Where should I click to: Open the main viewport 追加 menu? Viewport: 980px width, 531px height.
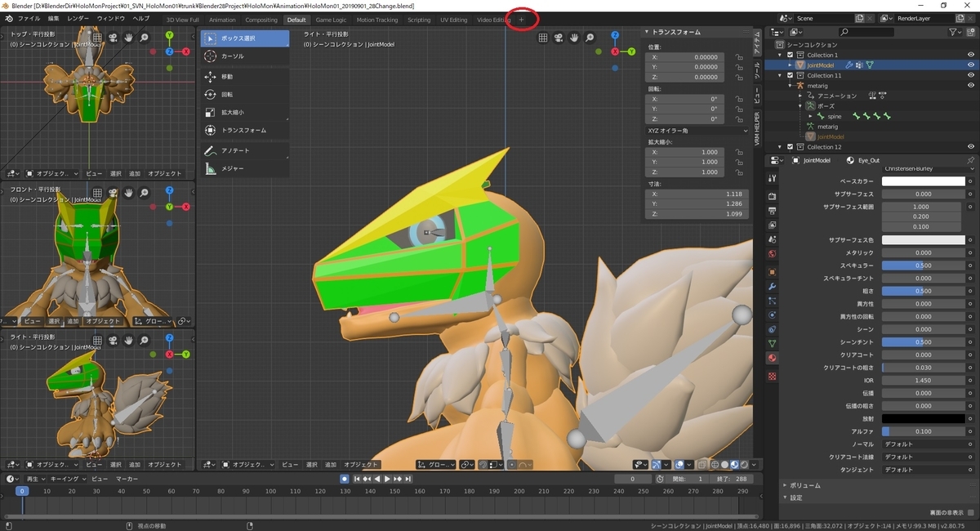coord(330,464)
